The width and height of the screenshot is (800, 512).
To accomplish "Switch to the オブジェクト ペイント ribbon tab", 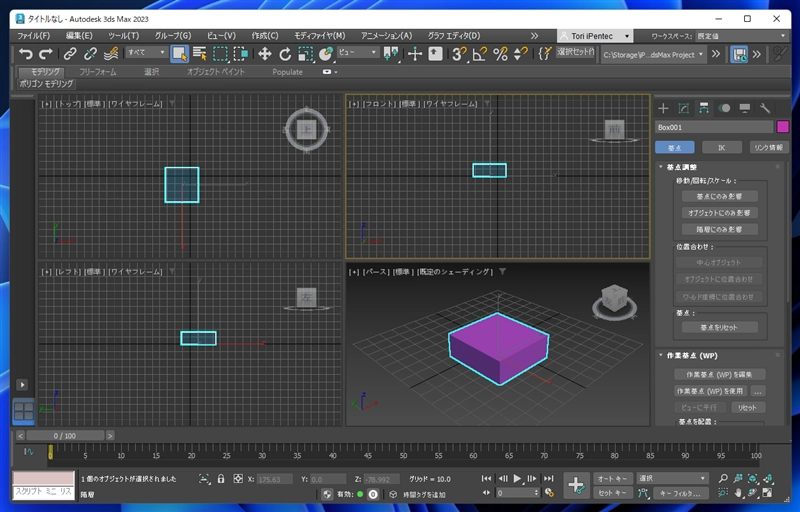I will (215, 72).
